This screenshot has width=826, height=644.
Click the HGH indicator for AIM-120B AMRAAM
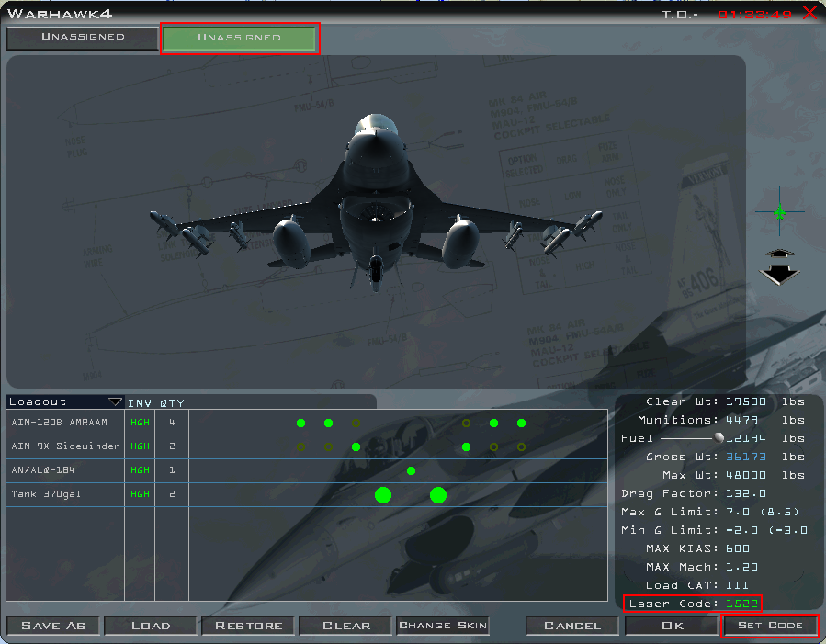[139, 424]
